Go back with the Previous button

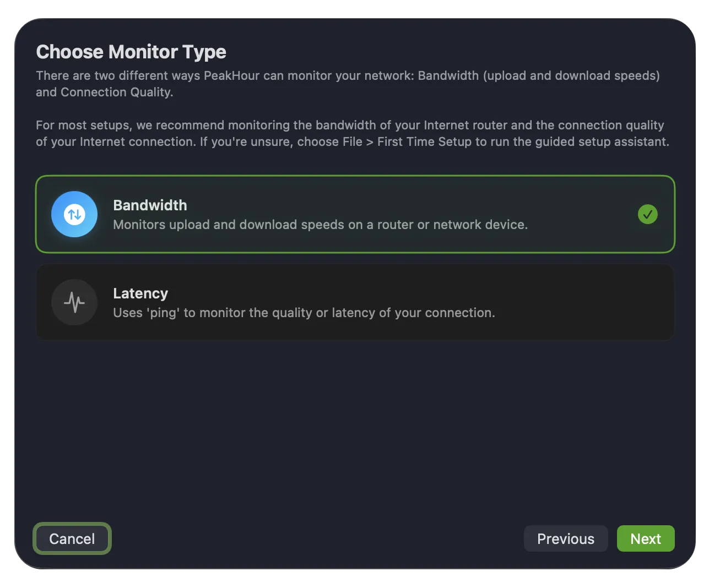click(566, 538)
